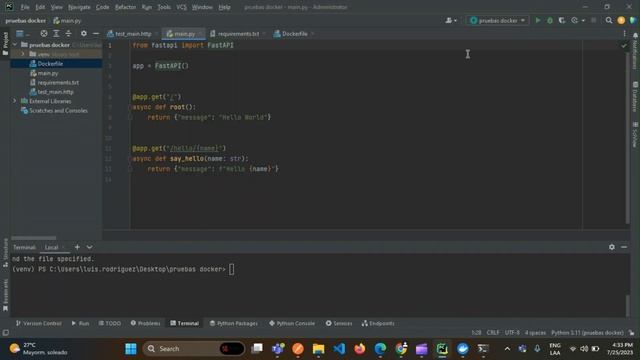Screen dimensions: 640x360
Task: Click the inspection checkmark in editor
Action: pyautogui.click(x=624, y=46)
